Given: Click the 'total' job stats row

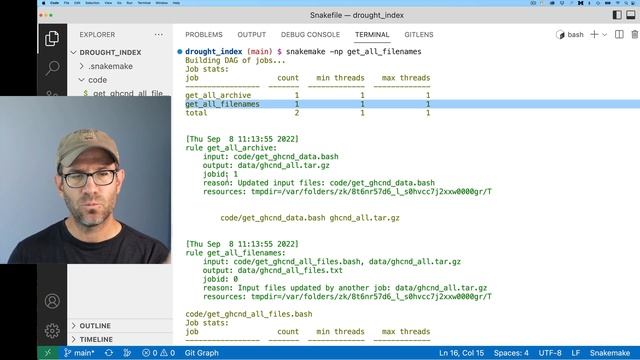Looking at the screenshot, I should click(308, 113).
